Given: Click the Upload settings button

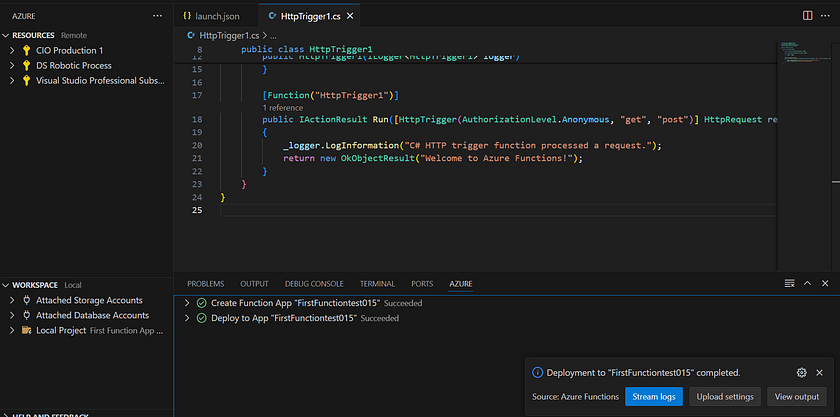Looking at the screenshot, I should click(x=726, y=397).
